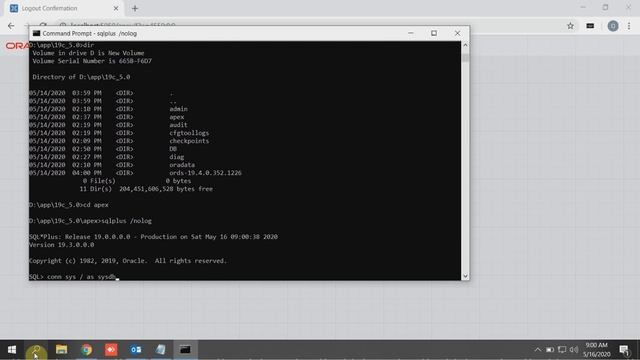Image resolution: width=640 pixels, height=360 pixels.
Task: Click the 'checkpoints' directory entry
Action: (x=189, y=141)
